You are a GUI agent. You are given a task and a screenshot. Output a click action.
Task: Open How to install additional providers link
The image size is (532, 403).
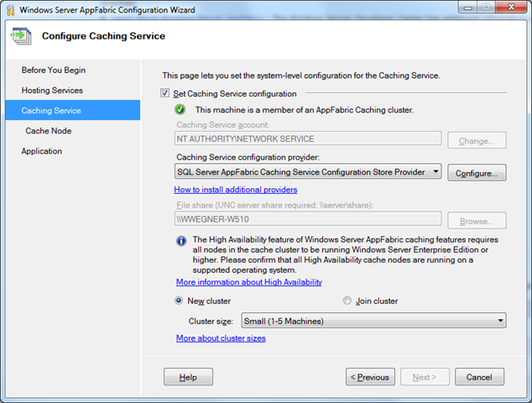coord(236,190)
